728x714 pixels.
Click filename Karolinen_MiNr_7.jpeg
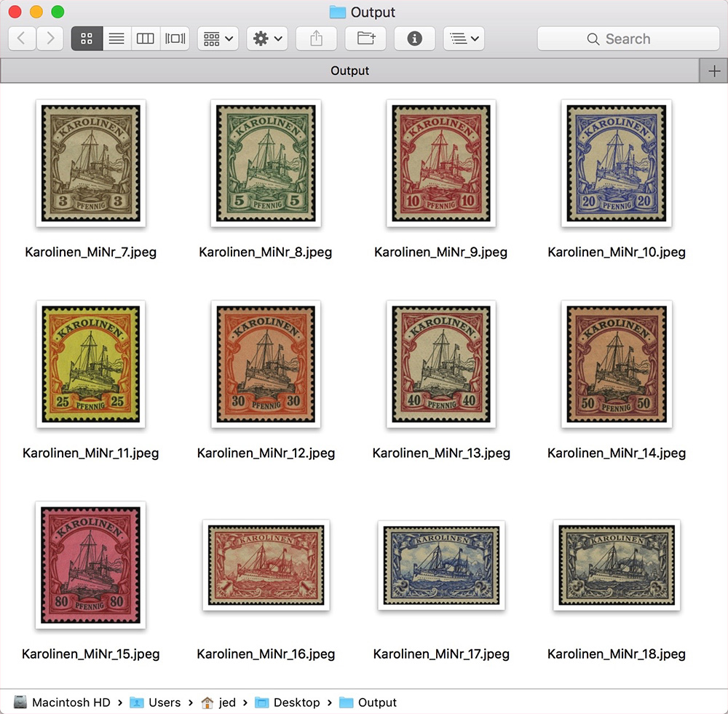click(x=90, y=252)
